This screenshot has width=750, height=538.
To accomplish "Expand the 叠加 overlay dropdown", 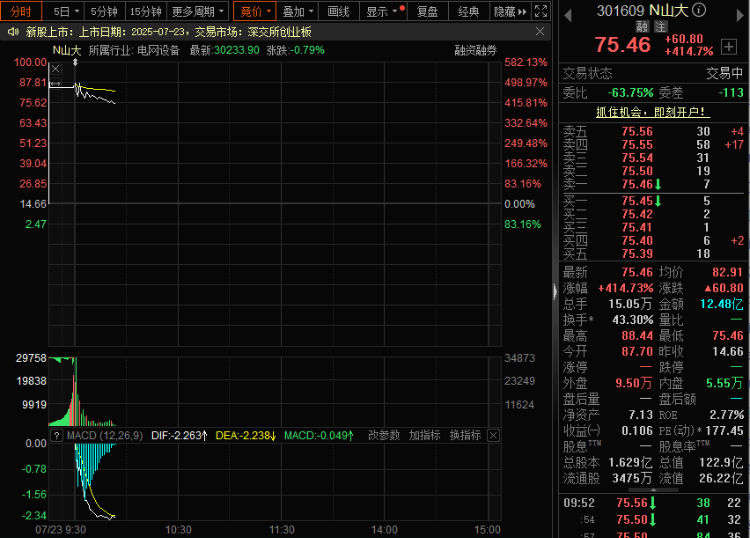I will pyautogui.click(x=297, y=12).
